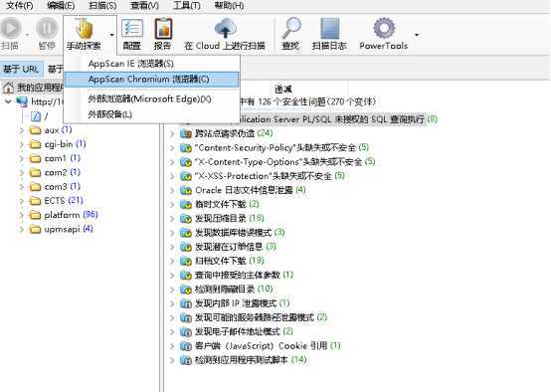551x392 pixels.
Task: Click the 跨站点请求伪造 issue icon
Action: [x=186, y=133]
